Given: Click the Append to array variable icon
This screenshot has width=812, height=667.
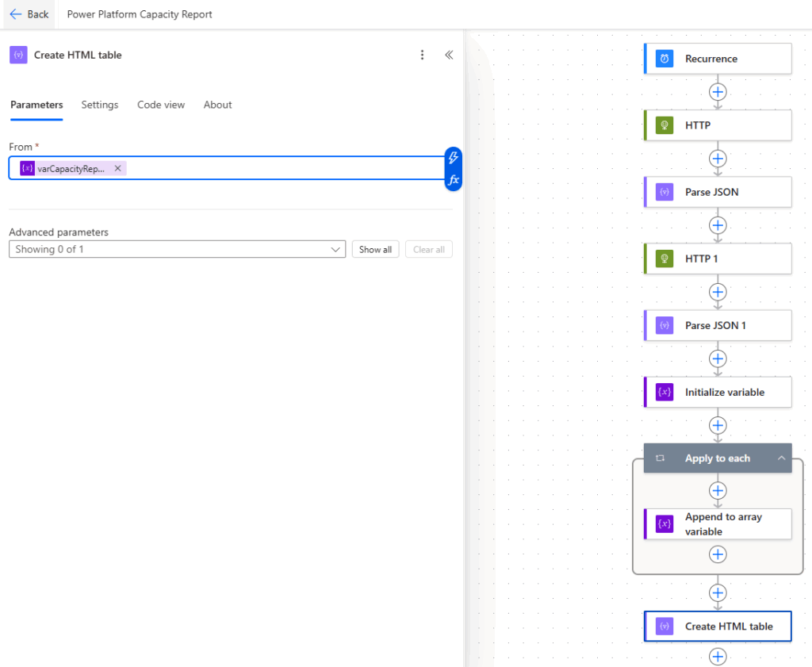Looking at the screenshot, I should tap(665, 524).
